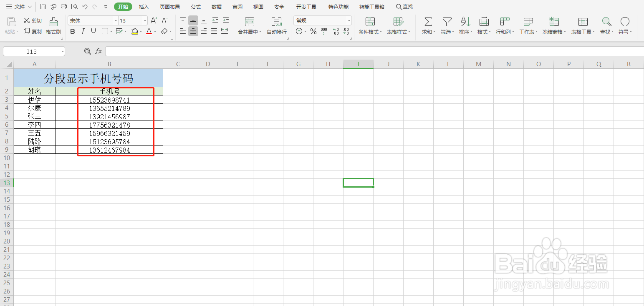Click into the formula bar input
The width and height of the screenshot is (644, 306).
374,51
